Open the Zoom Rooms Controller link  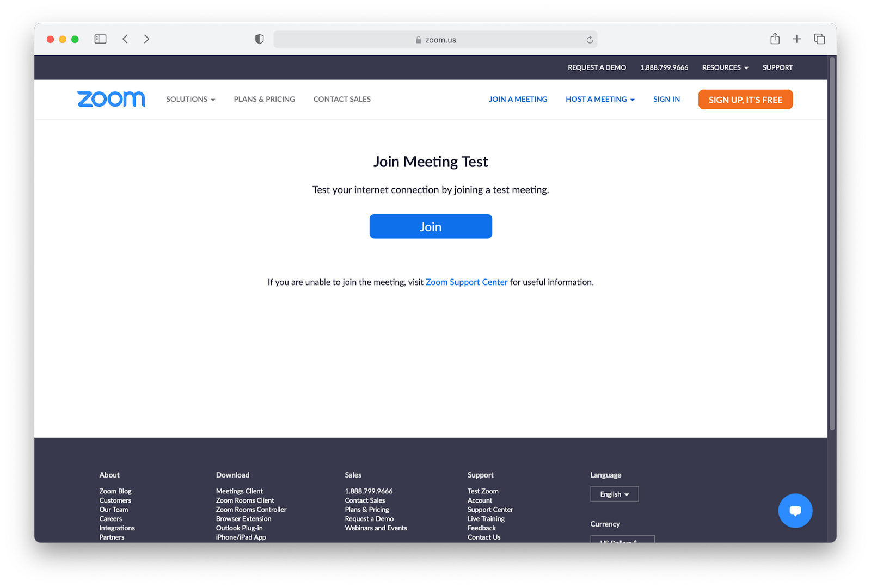(251, 510)
